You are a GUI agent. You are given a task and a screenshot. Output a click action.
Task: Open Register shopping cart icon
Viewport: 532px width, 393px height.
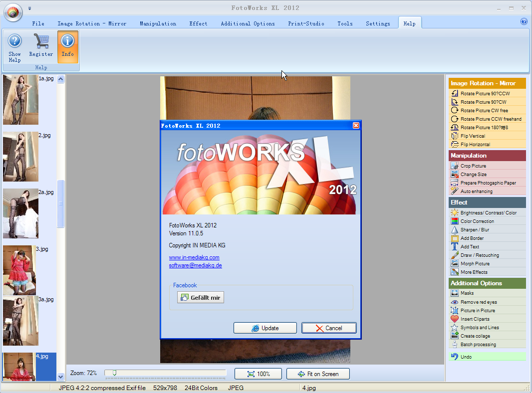point(41,41)
